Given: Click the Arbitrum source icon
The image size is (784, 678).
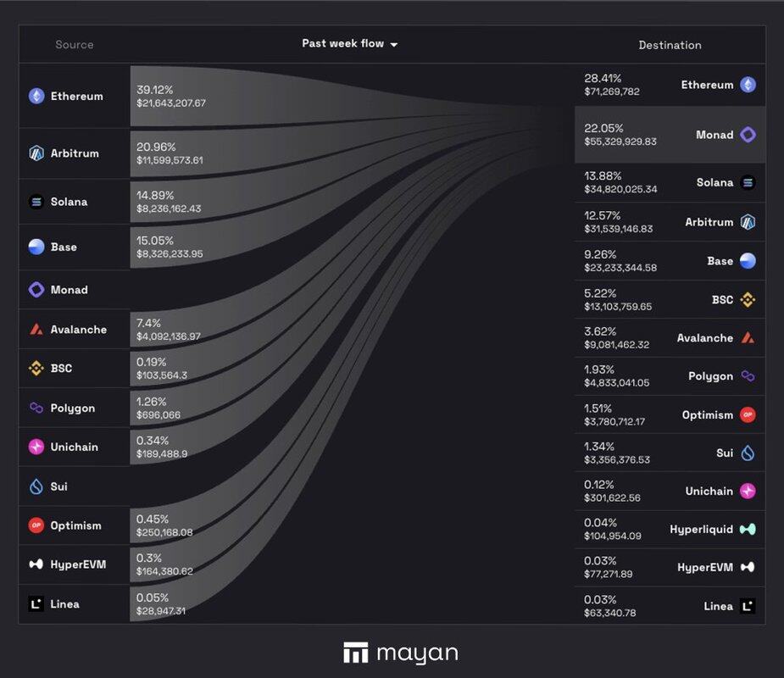Looking at the screenshot, I should (x=36, y=153).
